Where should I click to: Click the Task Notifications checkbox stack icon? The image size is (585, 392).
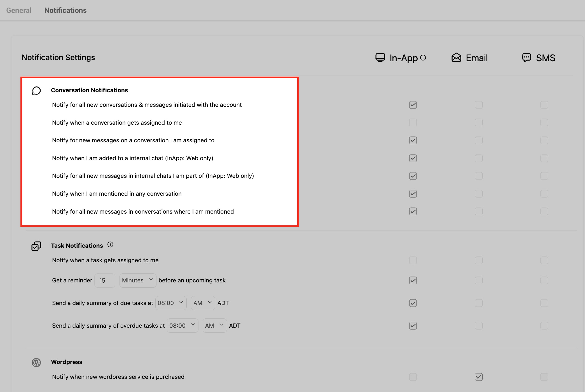[x=36, y=246]
